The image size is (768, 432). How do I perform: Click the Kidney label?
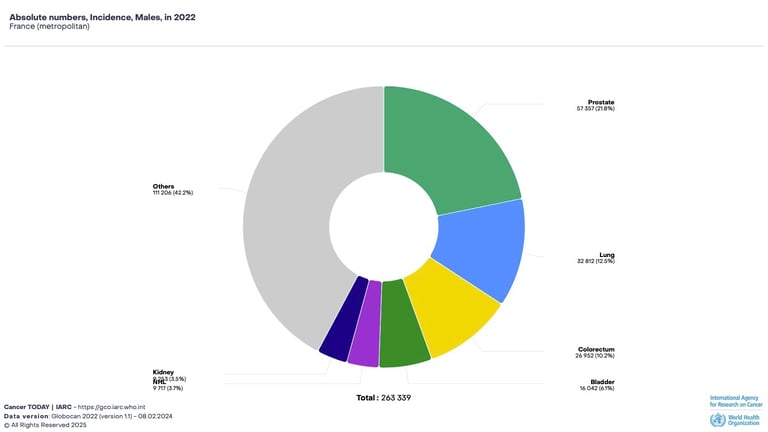coord(163,372)
